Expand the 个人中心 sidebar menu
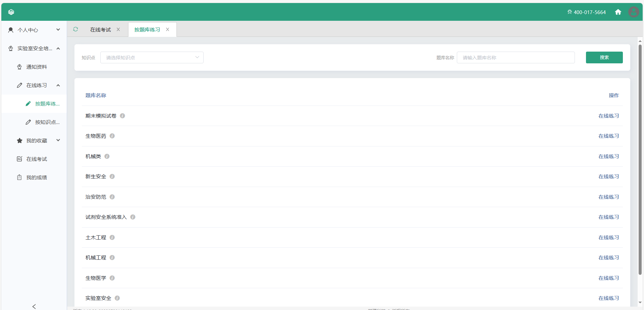644x310 pixels. pyautogui.click(x=34, y=30)
